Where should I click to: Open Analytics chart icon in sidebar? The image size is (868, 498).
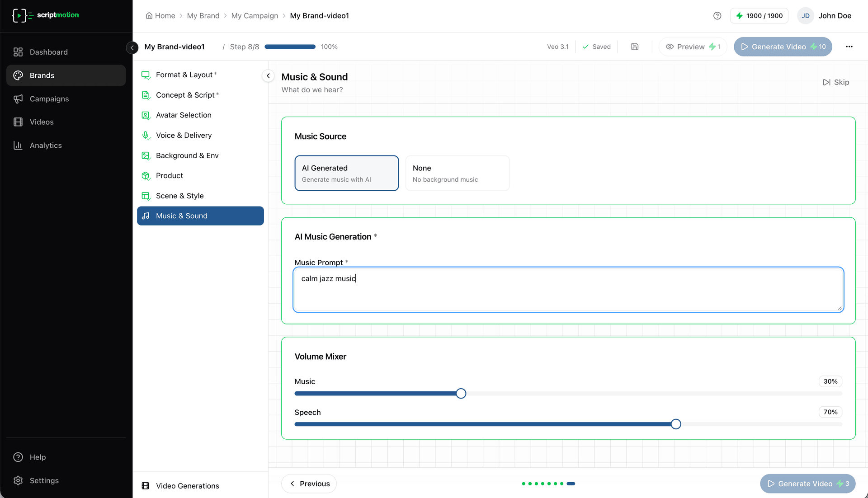[18, 146]
